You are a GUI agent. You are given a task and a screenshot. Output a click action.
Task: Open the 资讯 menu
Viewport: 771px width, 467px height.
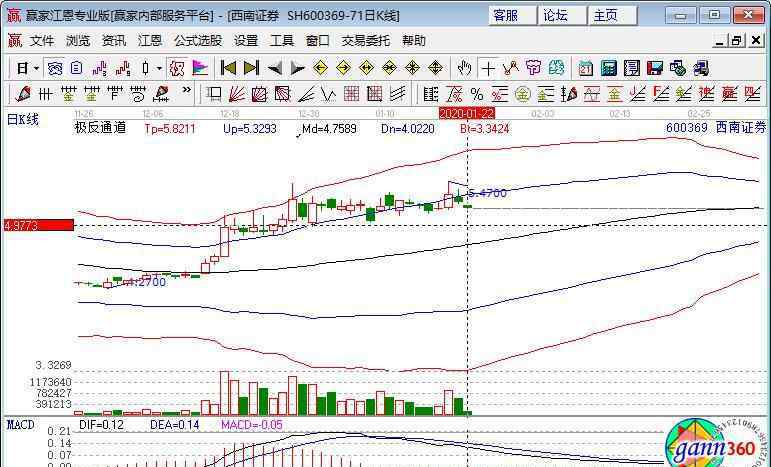pyautogui.click(x=114, y=41)
